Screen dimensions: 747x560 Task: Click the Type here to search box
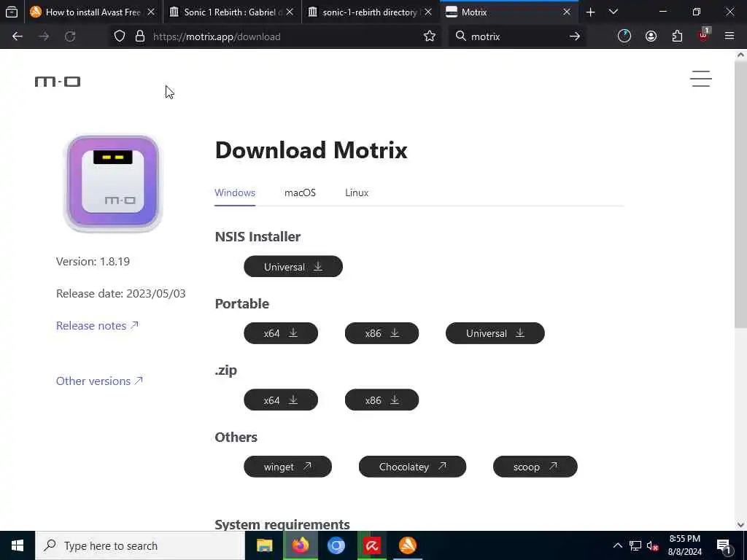(140, 545)
